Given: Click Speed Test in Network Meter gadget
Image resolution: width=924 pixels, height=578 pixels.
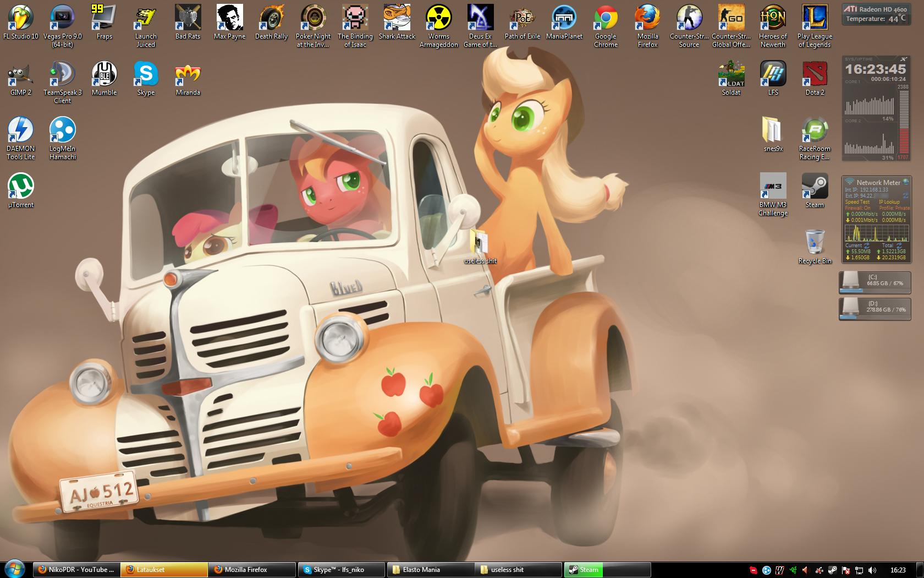Looking at the screenshot, I should (x=857, y=202).
